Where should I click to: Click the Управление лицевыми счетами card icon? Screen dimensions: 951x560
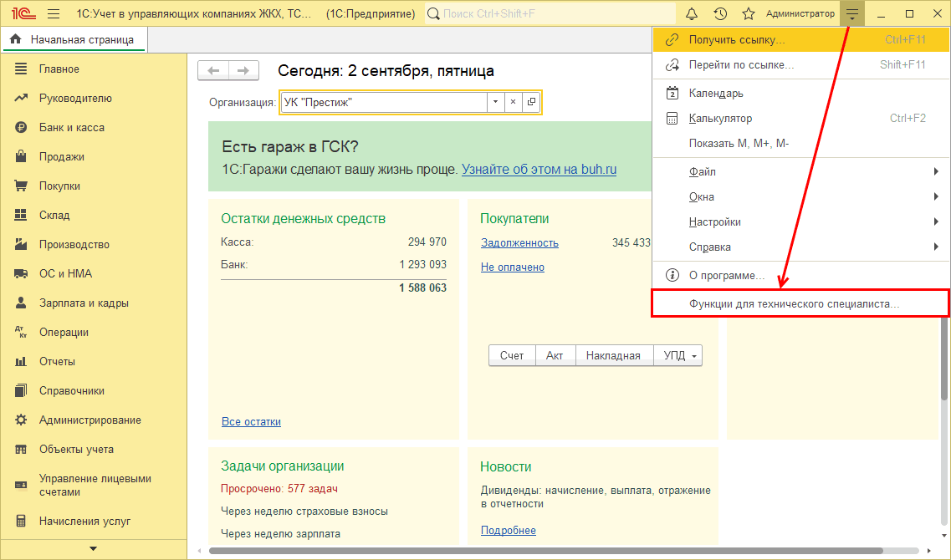click(21, 485)
